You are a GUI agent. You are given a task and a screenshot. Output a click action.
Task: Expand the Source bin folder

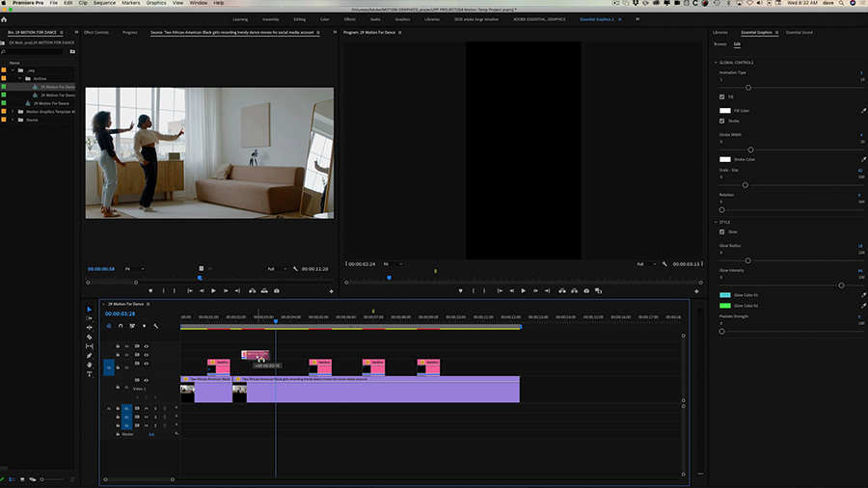click(13, 120)
